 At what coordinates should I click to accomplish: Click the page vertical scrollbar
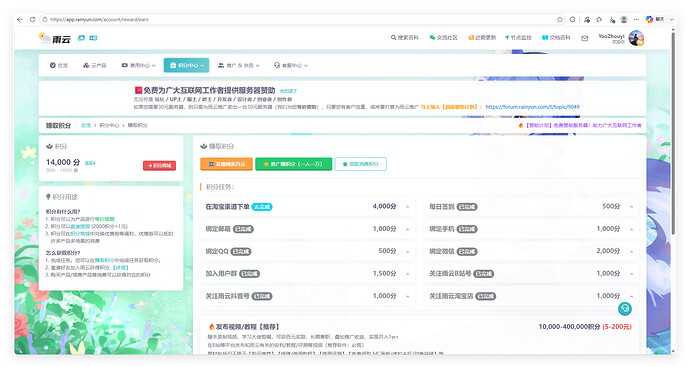[x=673, y=132]
